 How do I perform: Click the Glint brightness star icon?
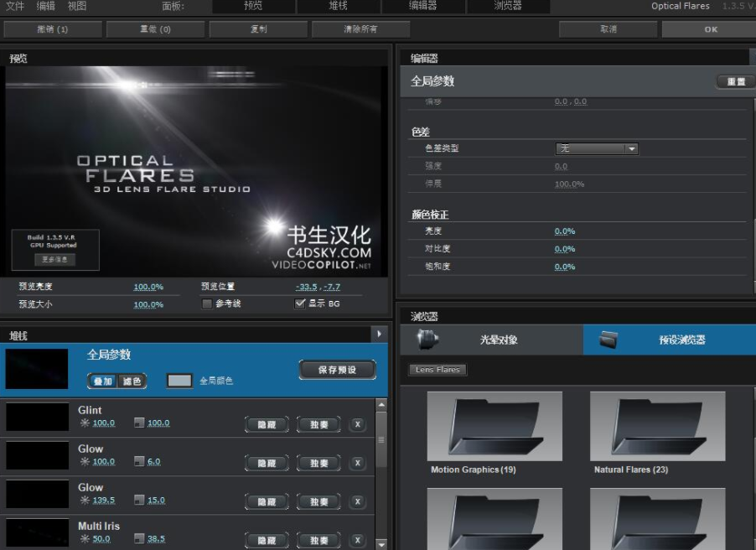coord(85,423)
